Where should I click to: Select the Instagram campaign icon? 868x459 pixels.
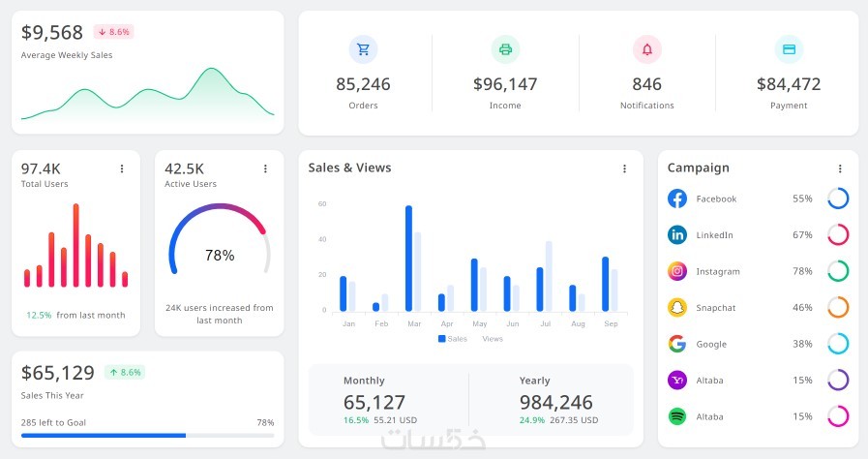677,271
